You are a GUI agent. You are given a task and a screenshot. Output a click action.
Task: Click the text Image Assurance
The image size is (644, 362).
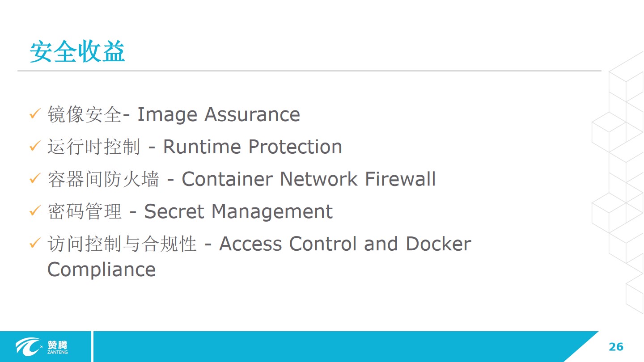219,115
